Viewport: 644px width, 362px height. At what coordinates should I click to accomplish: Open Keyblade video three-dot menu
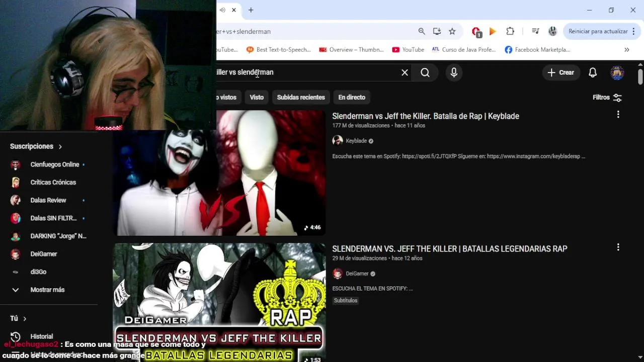618,115
